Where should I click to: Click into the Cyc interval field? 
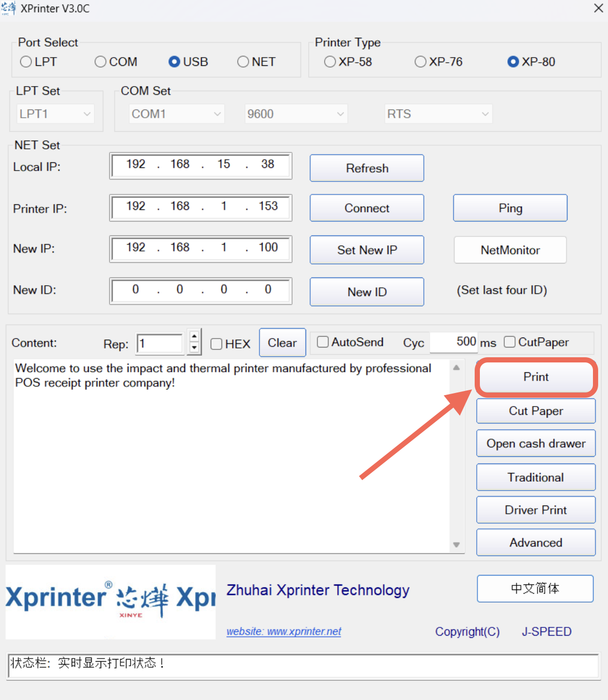(x=453, y=342)
